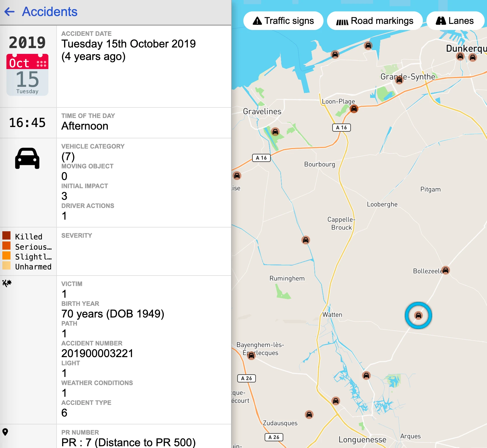The width and height of the screenshot is (487, 448).
Task: Open the accident marker near Gravelines
Action: (275, 132)
